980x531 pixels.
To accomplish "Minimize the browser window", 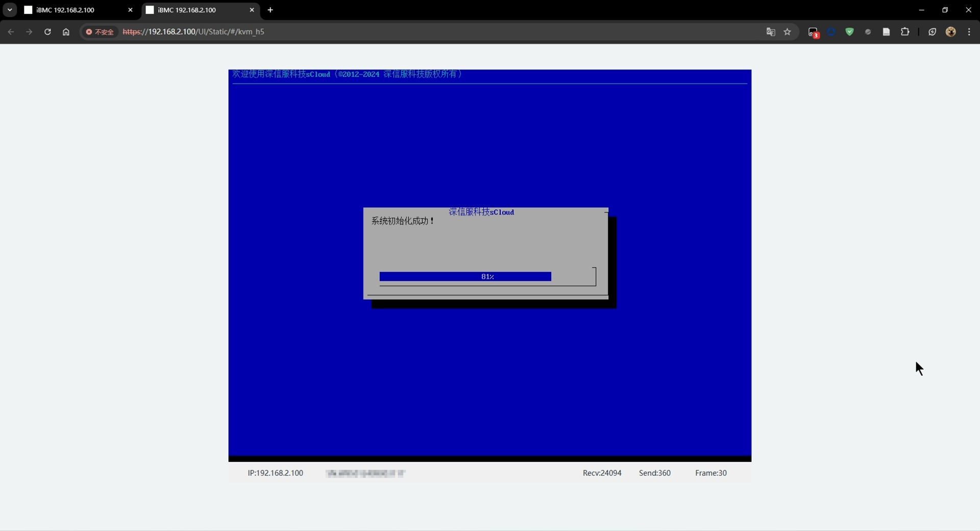I will coord(921,10).
